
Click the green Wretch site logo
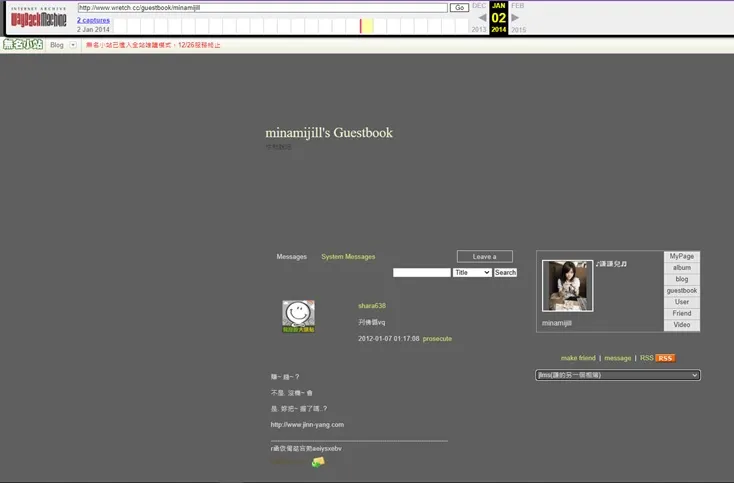point(23,44)
